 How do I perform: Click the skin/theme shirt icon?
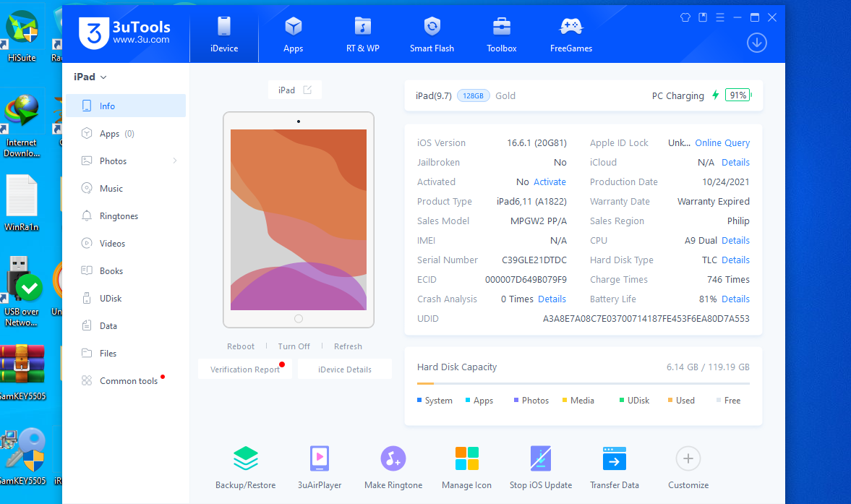[x=685, y=17]
